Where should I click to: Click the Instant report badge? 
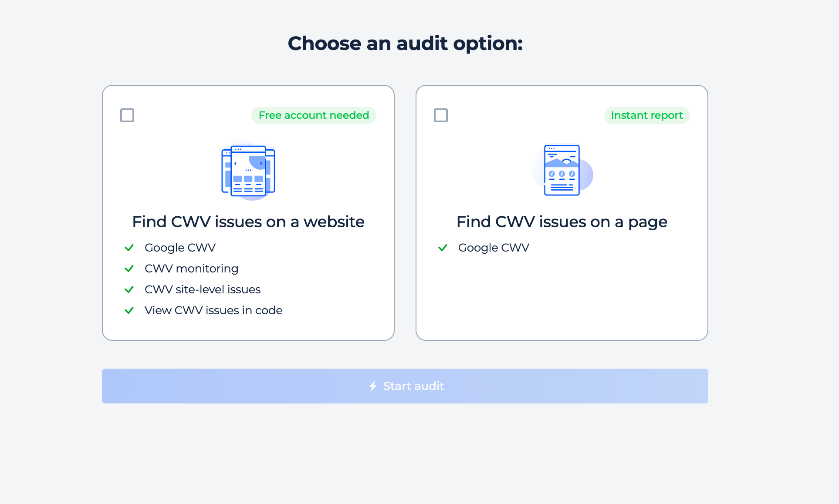click(647, 115)
